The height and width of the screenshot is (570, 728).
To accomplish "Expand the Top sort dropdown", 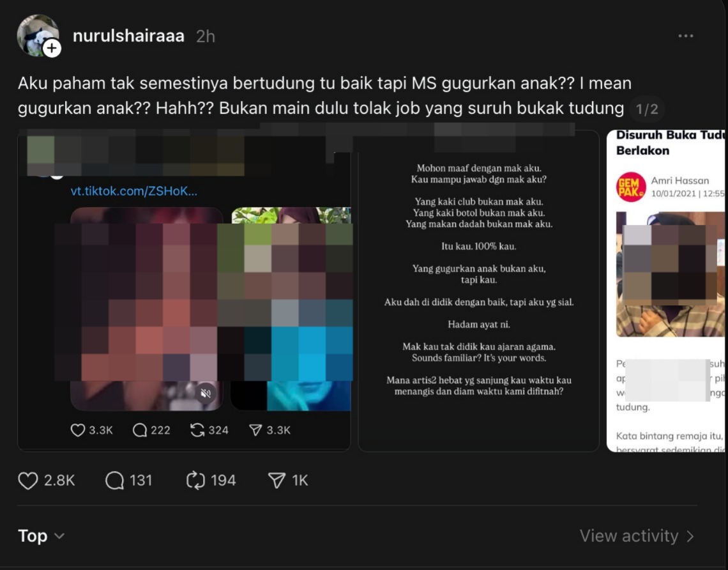I will point(41,536).
